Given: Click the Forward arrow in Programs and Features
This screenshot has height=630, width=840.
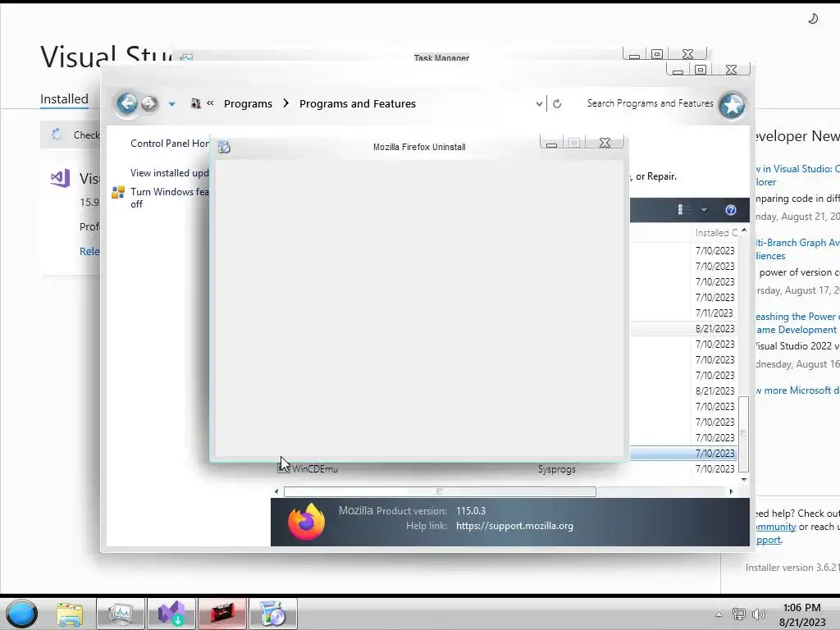Looking at the screenshot, I should point(149,104).
